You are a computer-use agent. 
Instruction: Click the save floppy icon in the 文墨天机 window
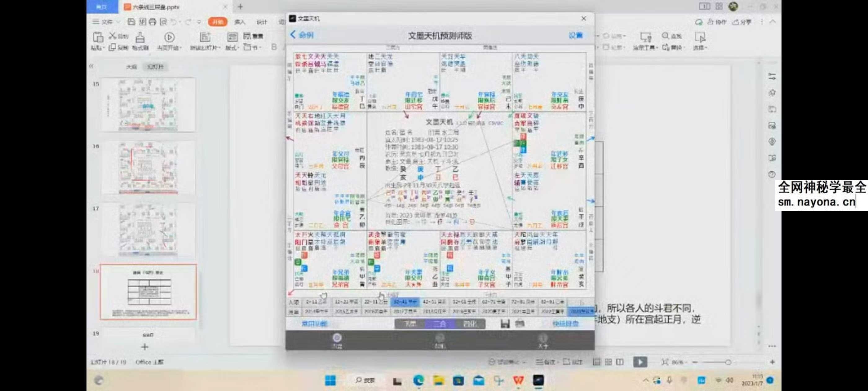(505, 324)
